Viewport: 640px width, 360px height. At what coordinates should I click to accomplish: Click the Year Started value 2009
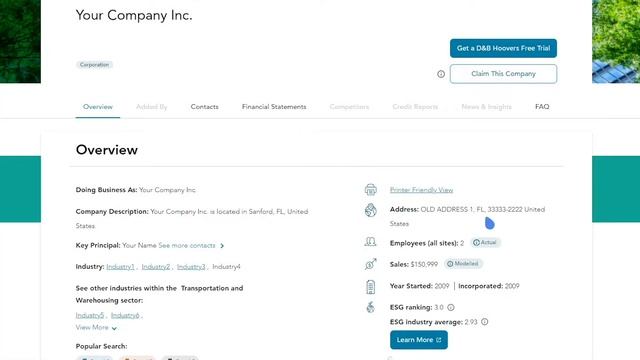(x=442, y=286)
